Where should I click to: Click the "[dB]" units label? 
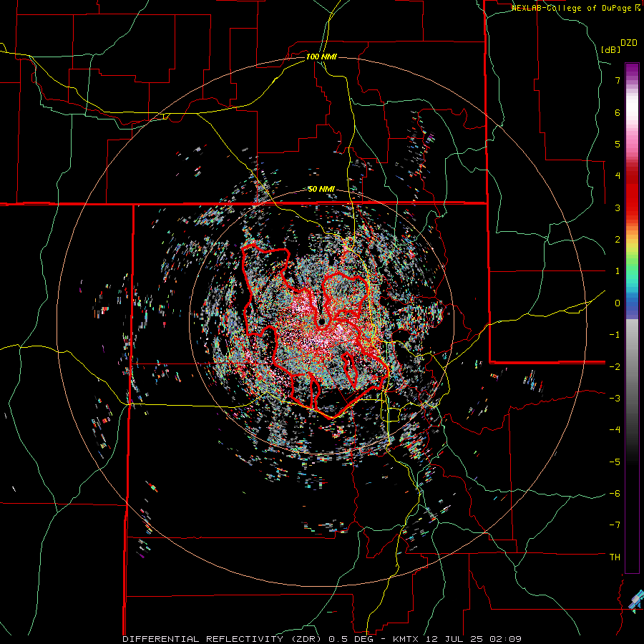coord(610,49)
